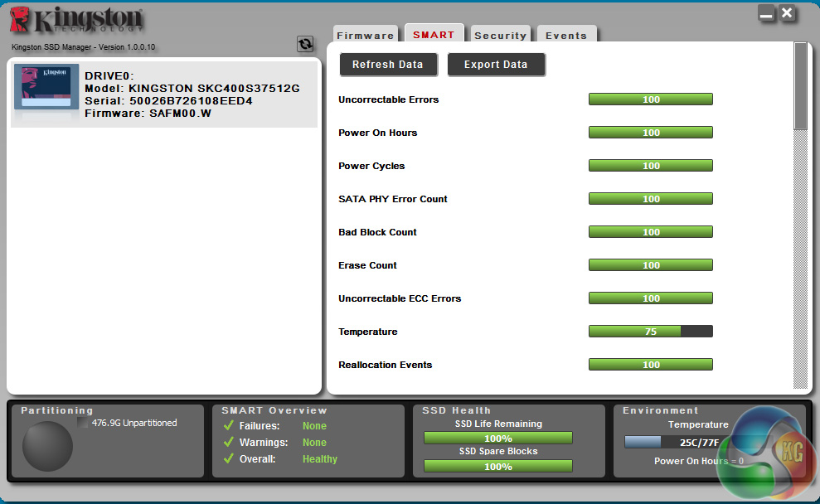
Task: Click the Uncorrectable ECC Errors bar
Action: point(651,298)
